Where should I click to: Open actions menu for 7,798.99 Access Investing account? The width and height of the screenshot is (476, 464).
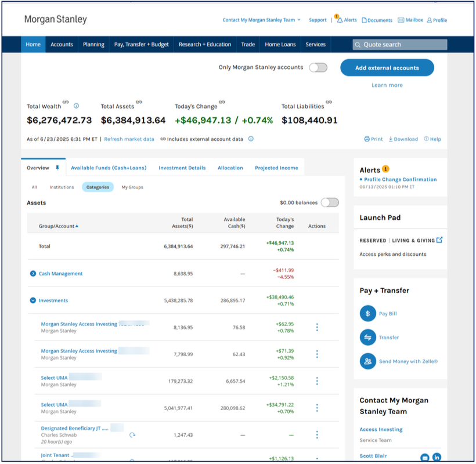(317, 354)
